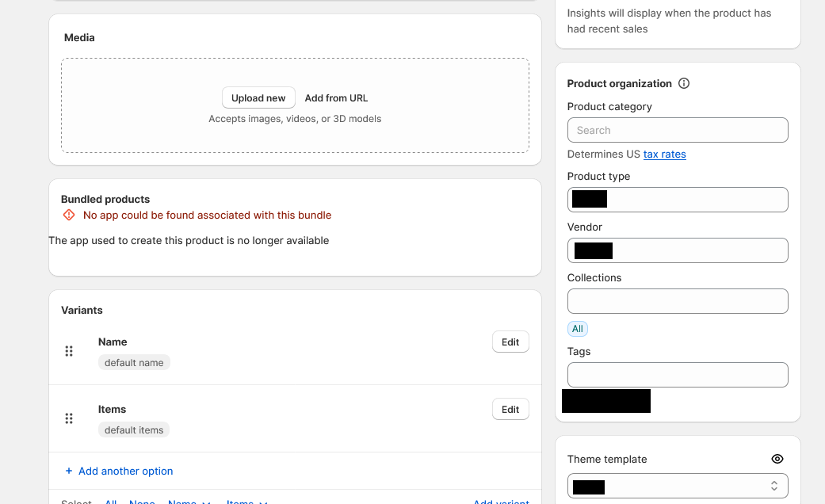The image size is (825, 504).
Task: Preview theme template with the eye icon
Action: 777,459
